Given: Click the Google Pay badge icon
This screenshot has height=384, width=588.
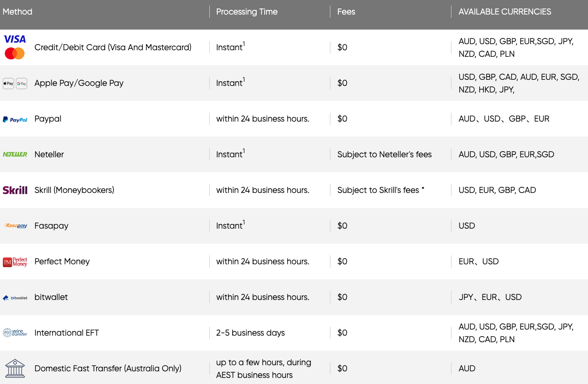Looking at the screenshot, I should coord(22,84).
